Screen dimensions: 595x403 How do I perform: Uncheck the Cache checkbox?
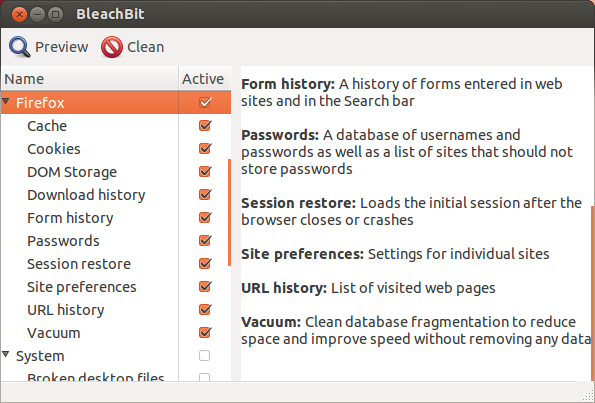tap(205, 126)
